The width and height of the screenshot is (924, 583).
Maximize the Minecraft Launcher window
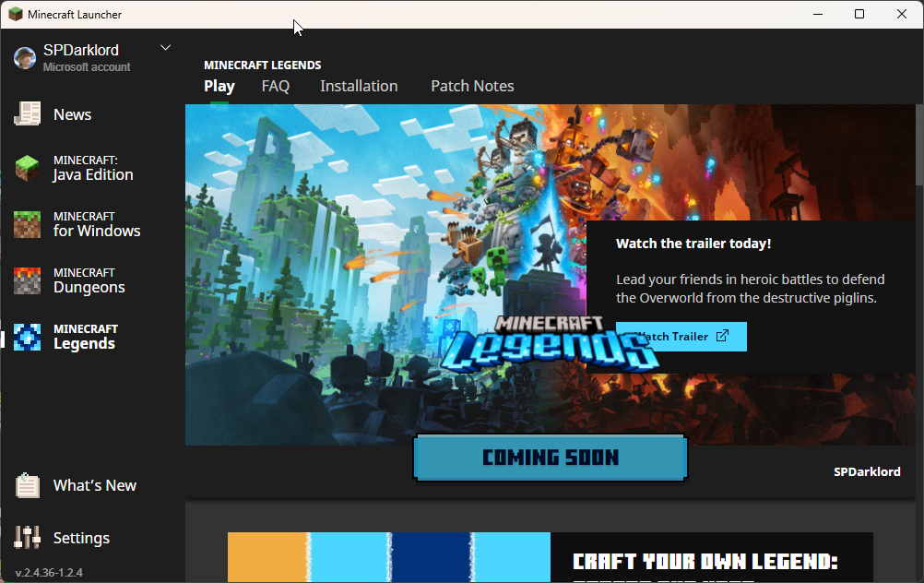click(859, 14)
